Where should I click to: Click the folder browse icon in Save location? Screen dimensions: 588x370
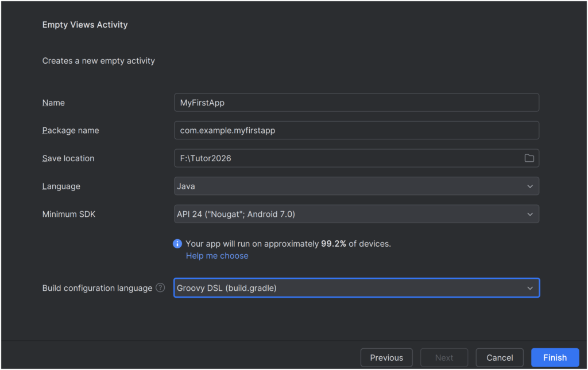(529, 158)
